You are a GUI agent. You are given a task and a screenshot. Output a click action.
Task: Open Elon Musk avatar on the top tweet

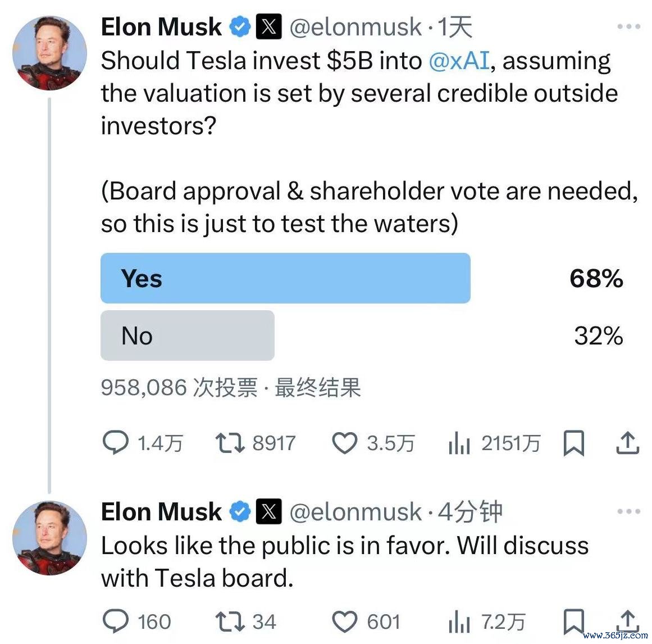50,53
